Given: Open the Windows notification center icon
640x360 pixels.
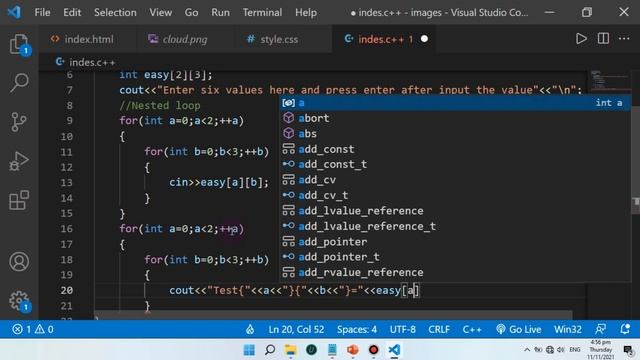Looking at the screenshot, I should click(628, 350).
